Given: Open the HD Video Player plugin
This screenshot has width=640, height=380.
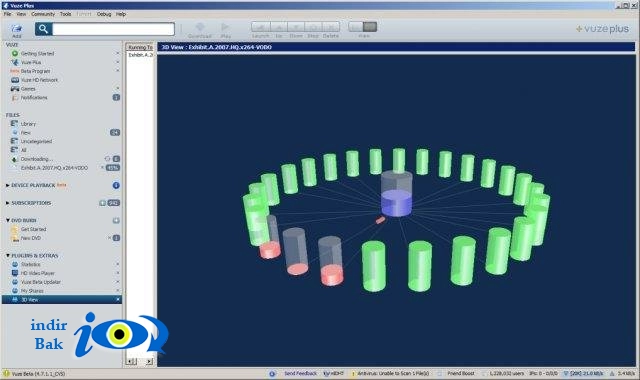Looking at the screenshot, I should point(38,273).
